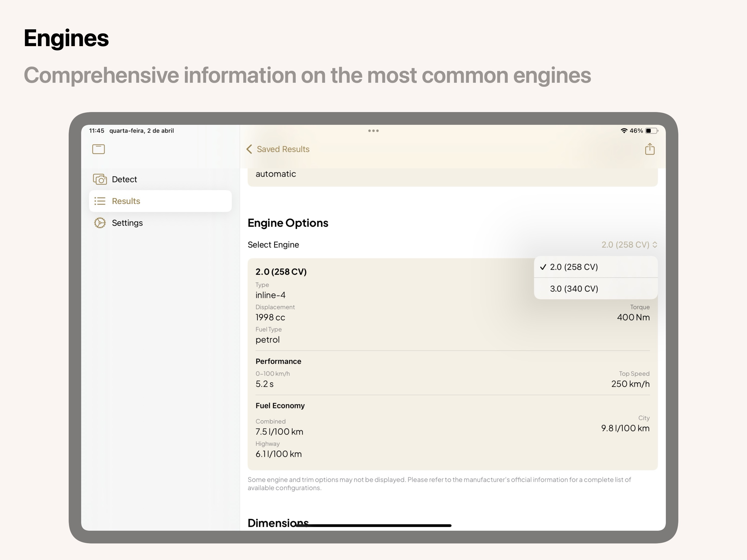Click the Results list icon

coord(100,201)
